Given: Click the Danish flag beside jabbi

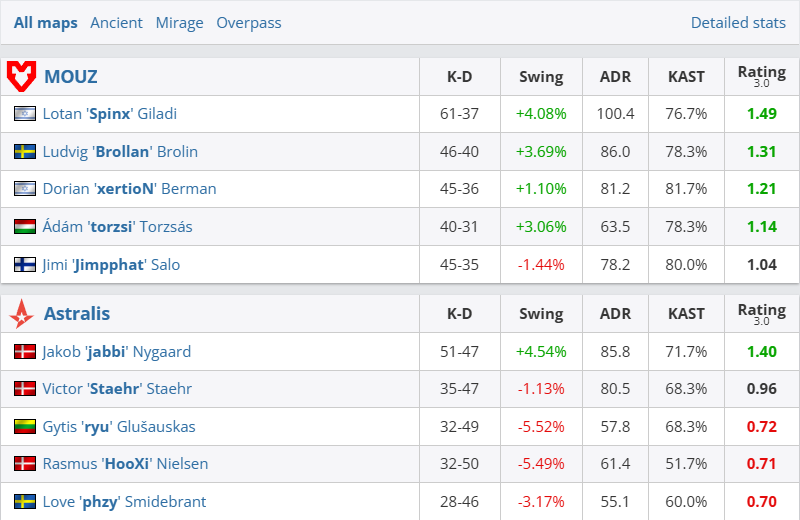Looking at the screenshot, I should point(25,352).
